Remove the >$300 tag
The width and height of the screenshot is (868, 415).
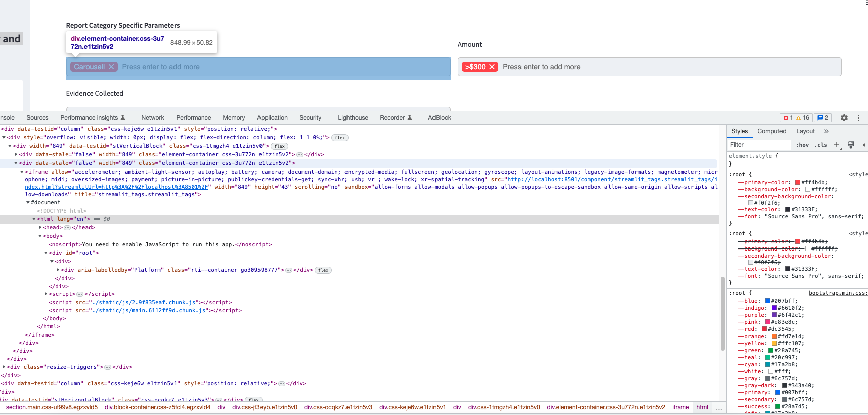[x=492, y=67]
